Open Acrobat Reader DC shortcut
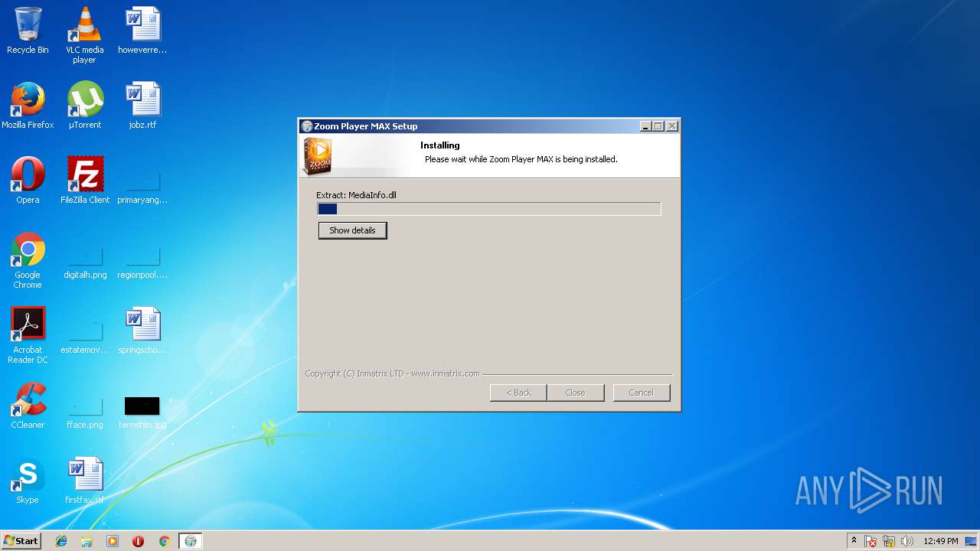 (x=28, y=335)
